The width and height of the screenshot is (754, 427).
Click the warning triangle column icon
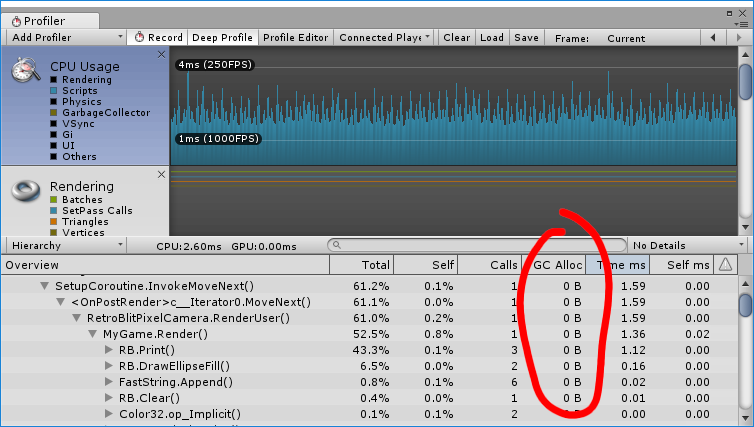tap(725, 264)
